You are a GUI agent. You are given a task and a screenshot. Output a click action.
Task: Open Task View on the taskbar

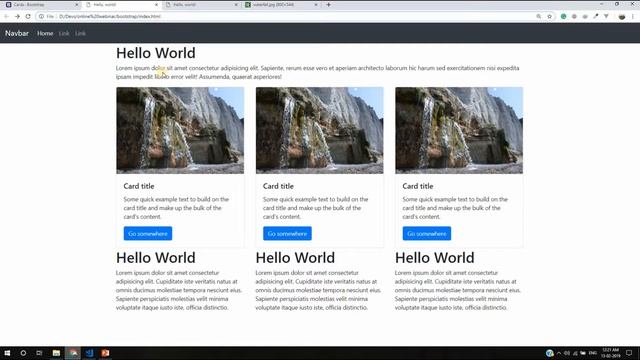pos(39,353)
